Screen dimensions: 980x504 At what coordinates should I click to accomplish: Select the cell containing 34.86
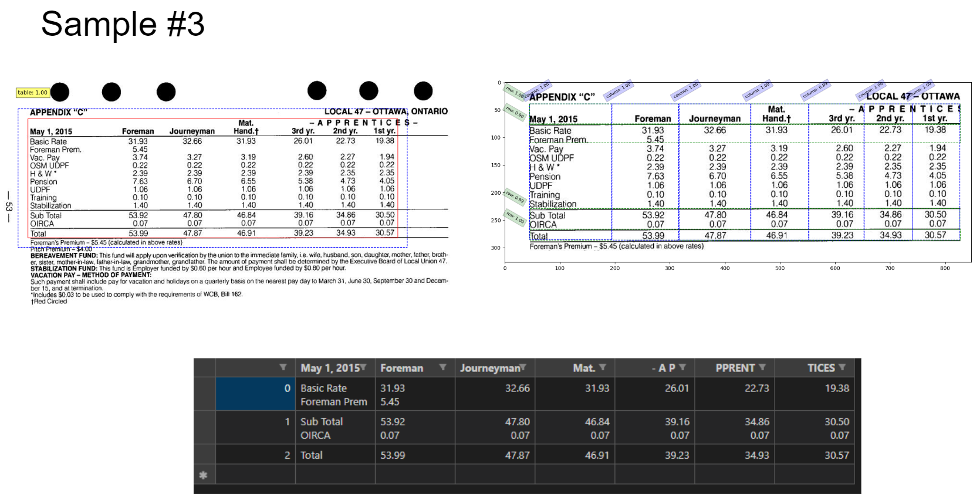734,427
